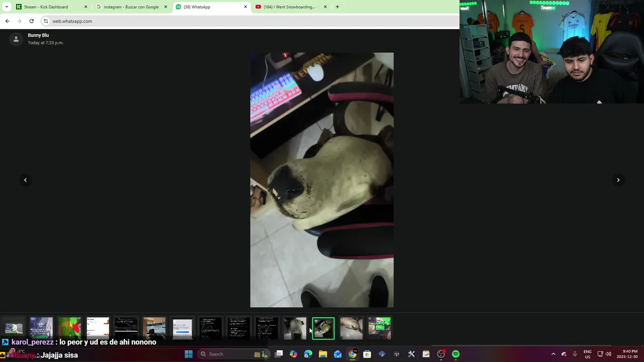
Task: Click the large dog photo in viewer
Action: [322, 180]
